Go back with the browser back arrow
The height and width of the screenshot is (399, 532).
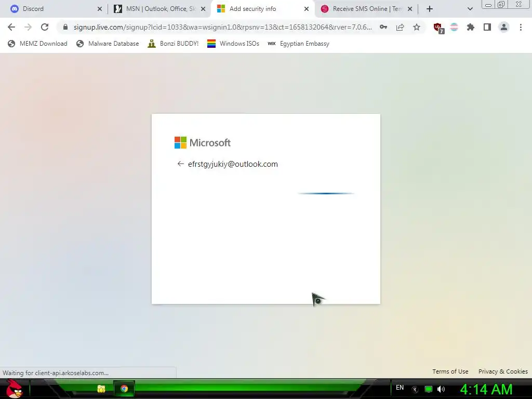11,27
